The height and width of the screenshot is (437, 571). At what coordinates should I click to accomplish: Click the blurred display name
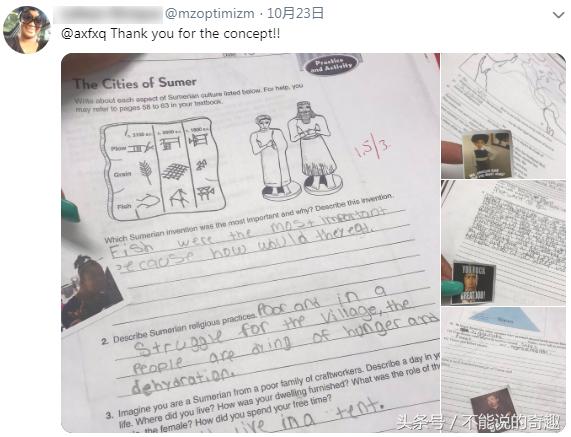click(108, 15)
